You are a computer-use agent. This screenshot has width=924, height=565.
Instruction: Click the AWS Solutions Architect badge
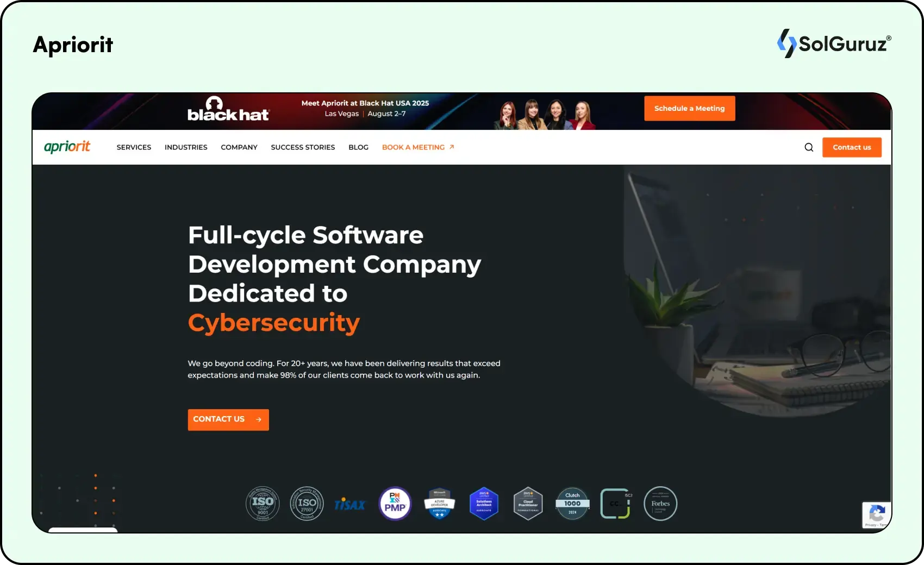pos(484,504)
